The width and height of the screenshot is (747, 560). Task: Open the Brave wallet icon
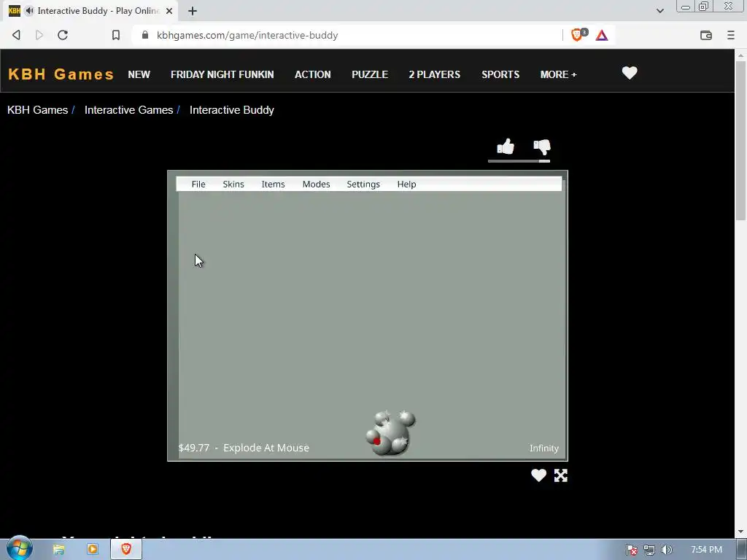[705, 35]
